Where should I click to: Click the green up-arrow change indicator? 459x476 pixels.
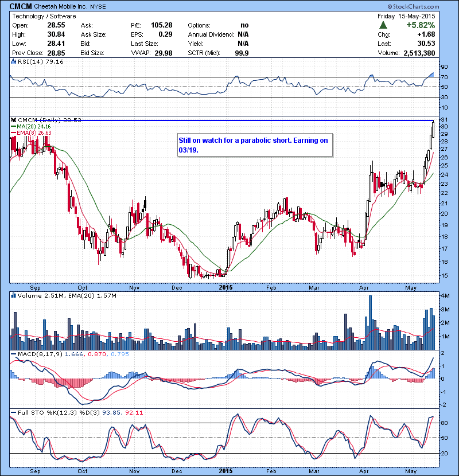point(383,25)
